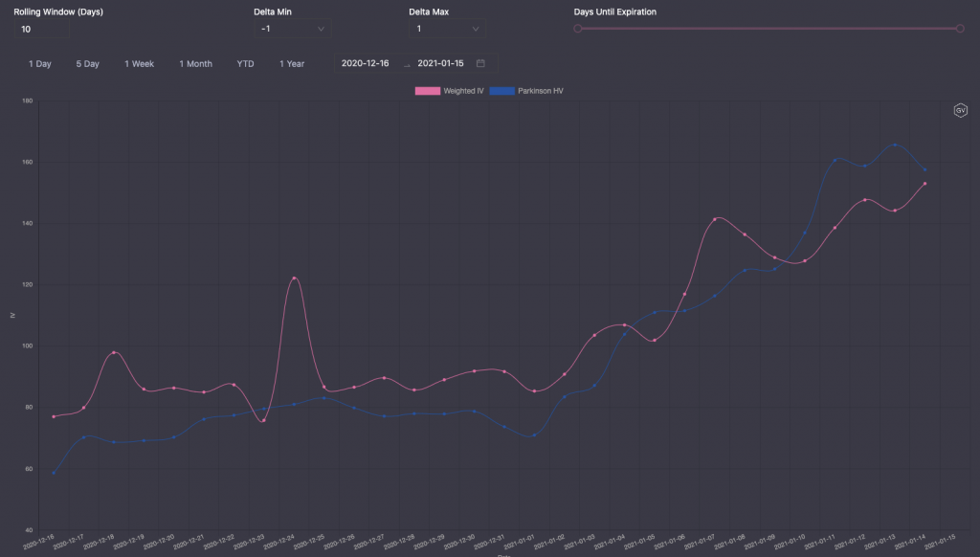Select the YTD range
980x557 pixels.
click(246, 64)
